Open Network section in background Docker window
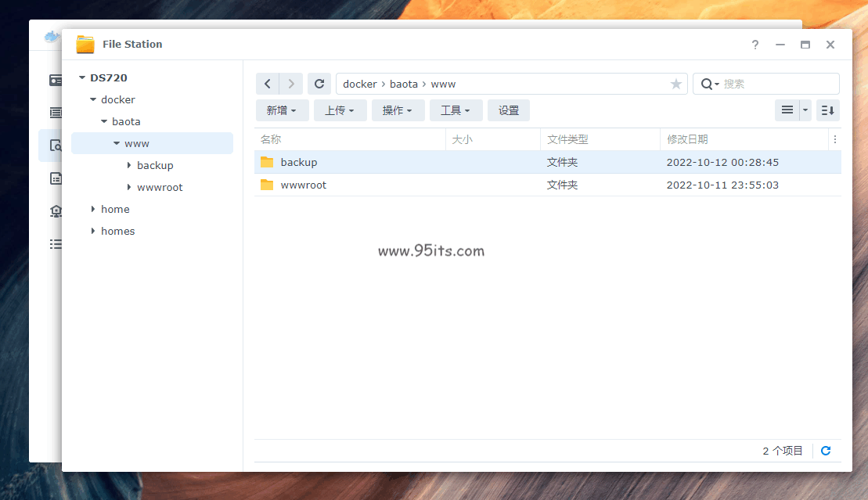This screenshot has height=500, width=868. (56, 211)
